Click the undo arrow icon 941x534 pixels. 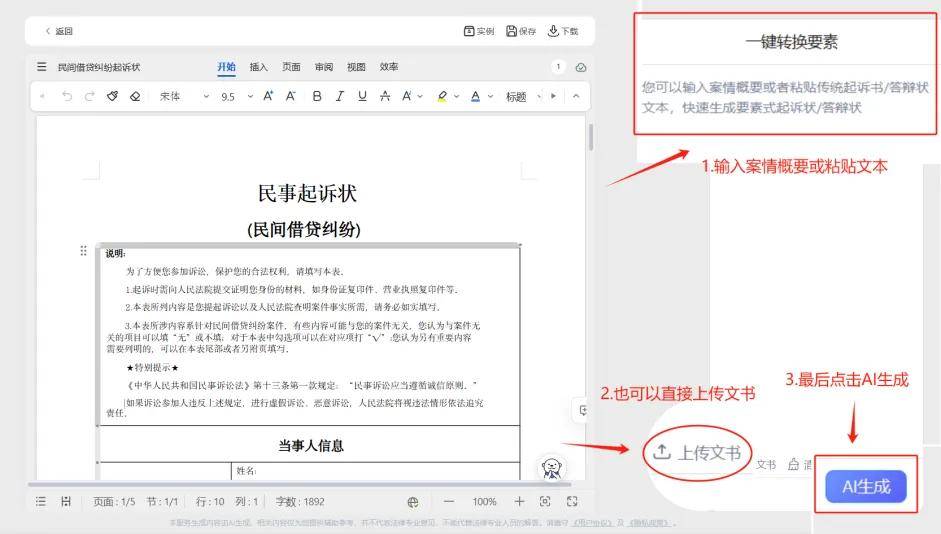tap(67, 97)
